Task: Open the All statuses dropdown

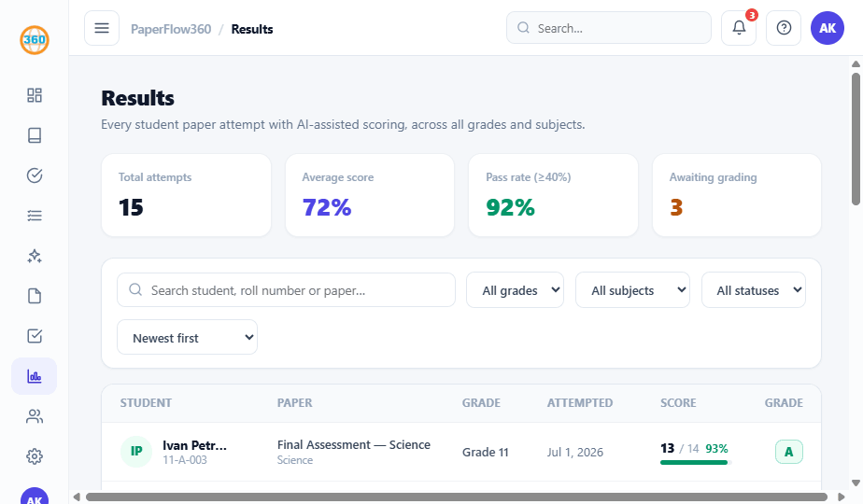Action: (754, 290)
